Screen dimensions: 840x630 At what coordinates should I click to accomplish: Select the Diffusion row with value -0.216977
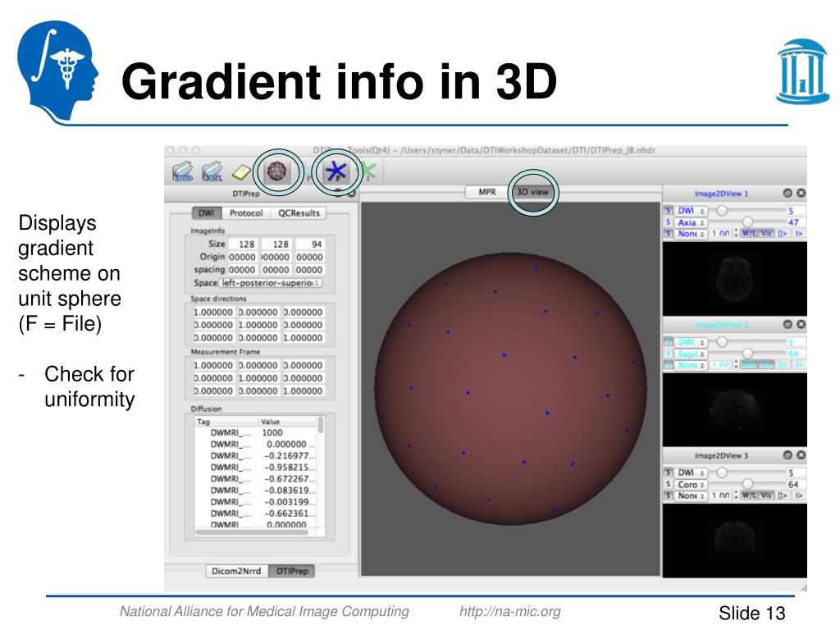tap(256, 456)
